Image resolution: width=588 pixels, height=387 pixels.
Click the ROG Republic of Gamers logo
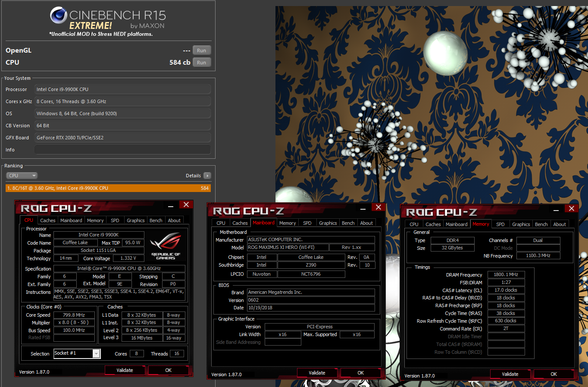(x=166, y=246)
